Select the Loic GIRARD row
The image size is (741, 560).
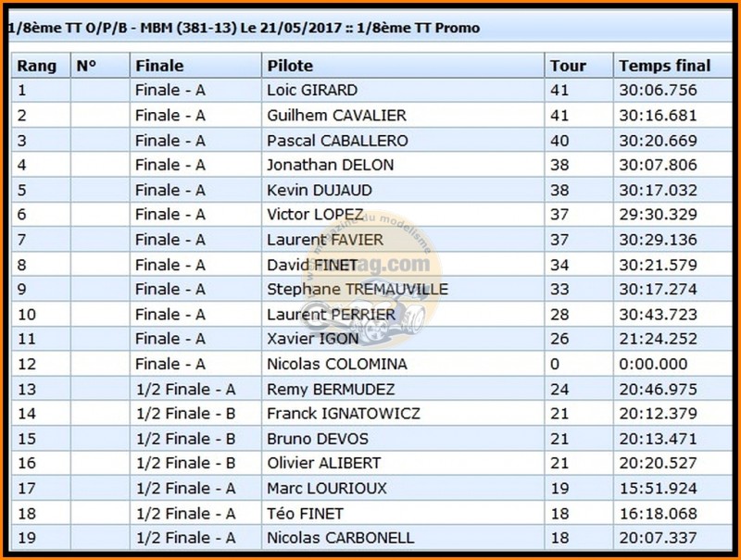pos(371,90)
